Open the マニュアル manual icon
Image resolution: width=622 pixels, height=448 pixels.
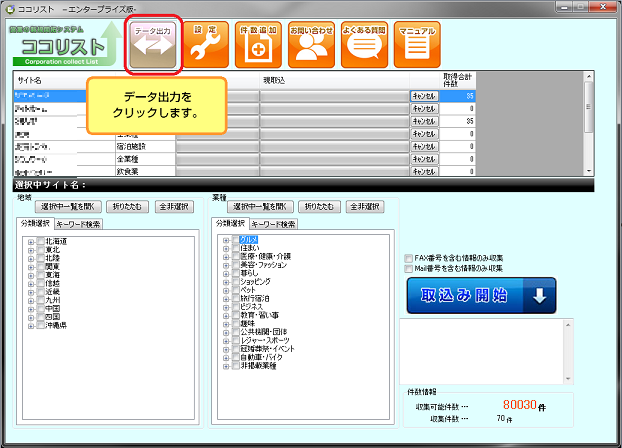[x=416, y=43]
